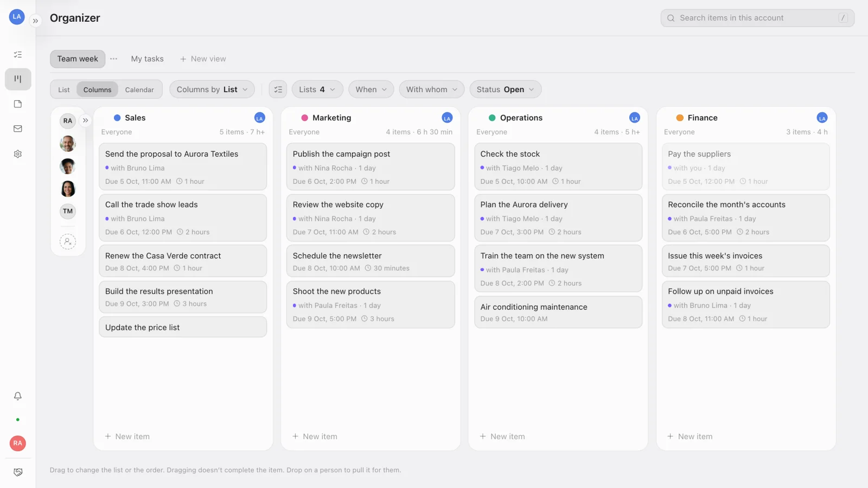Viewport: 868px width, 488px height.
Task: Open the columns board sidebar icon
Action: coord(18,79)
